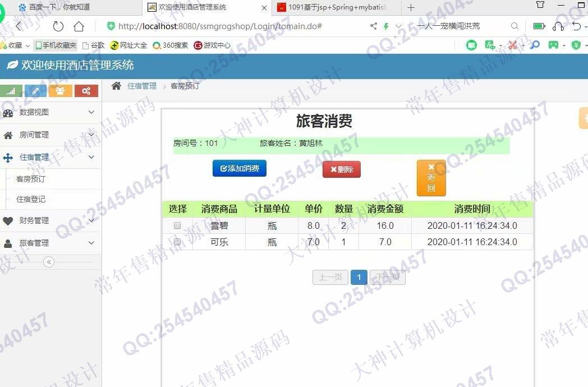Click 可乐 cell in table
Image resolution: width=588 pixels, height=387 pixels.
click(x=219, y=242)
